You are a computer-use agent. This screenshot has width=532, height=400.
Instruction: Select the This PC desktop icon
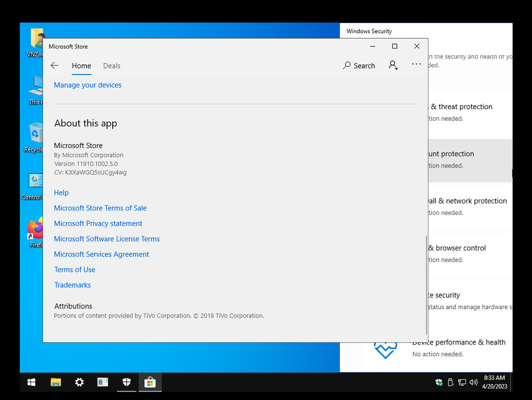tap(36, 90)
